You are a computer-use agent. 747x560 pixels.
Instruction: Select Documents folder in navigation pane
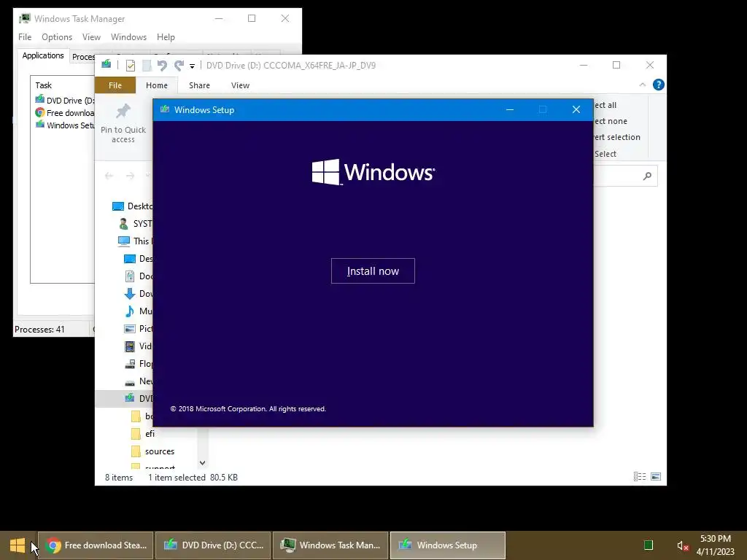tap(138, 276)
